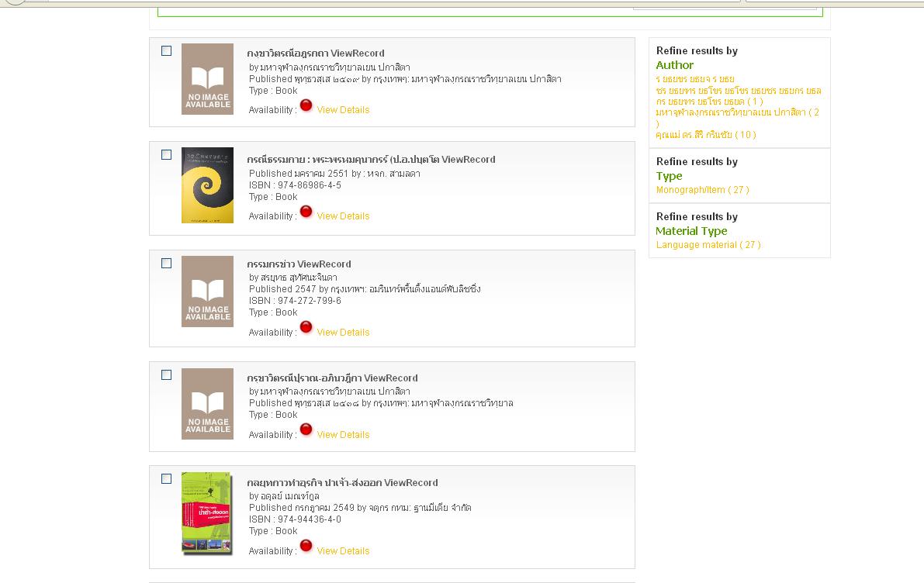Refine results by Monograph/Item type
924x583 pixels.
click(702, 190)
